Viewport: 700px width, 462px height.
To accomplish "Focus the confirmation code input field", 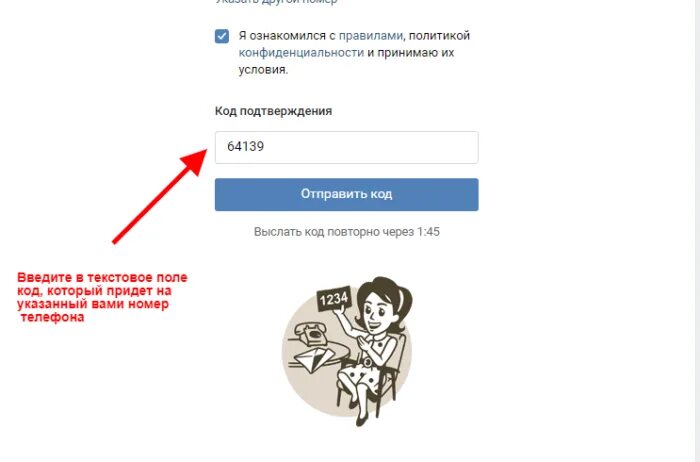I will 346,147.
